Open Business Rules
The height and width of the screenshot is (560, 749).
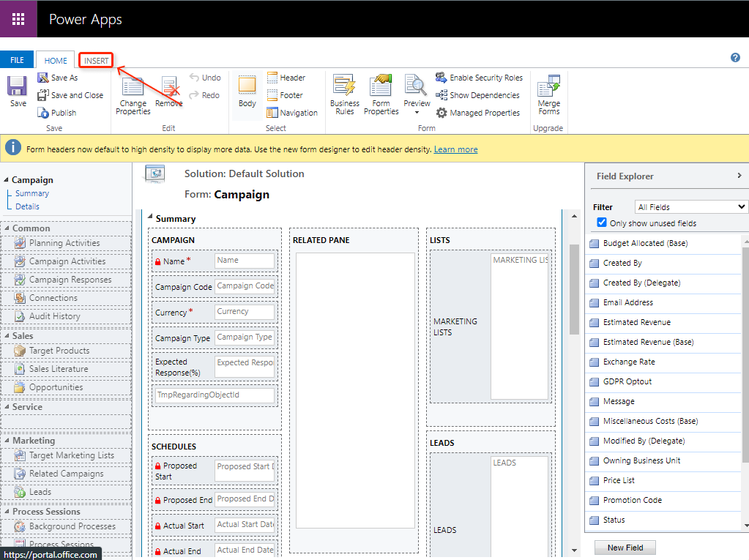(344, 94)
